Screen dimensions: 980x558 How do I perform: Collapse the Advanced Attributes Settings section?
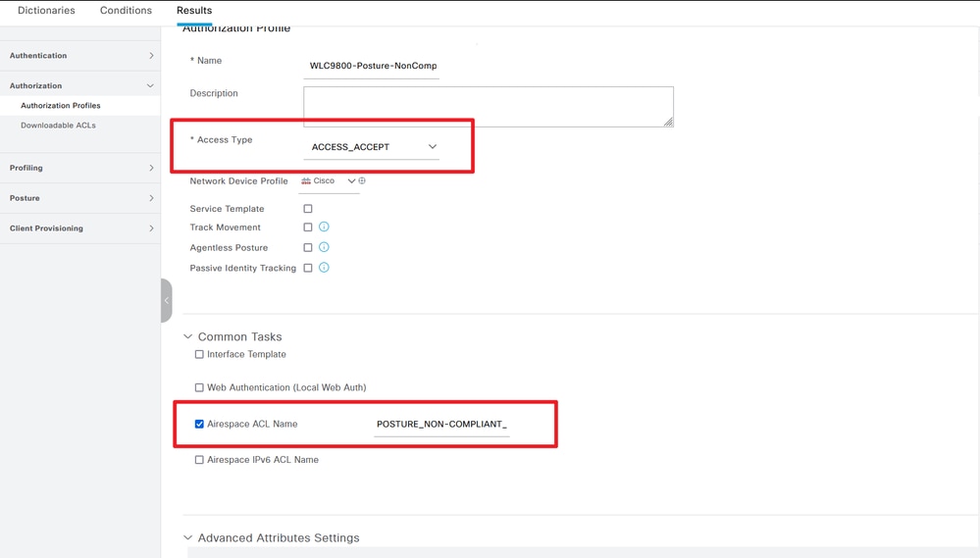187,537
